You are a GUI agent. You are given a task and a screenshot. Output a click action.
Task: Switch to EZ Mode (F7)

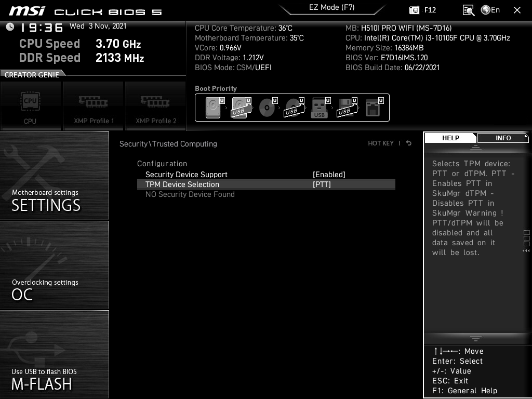(x=331, y=8)
